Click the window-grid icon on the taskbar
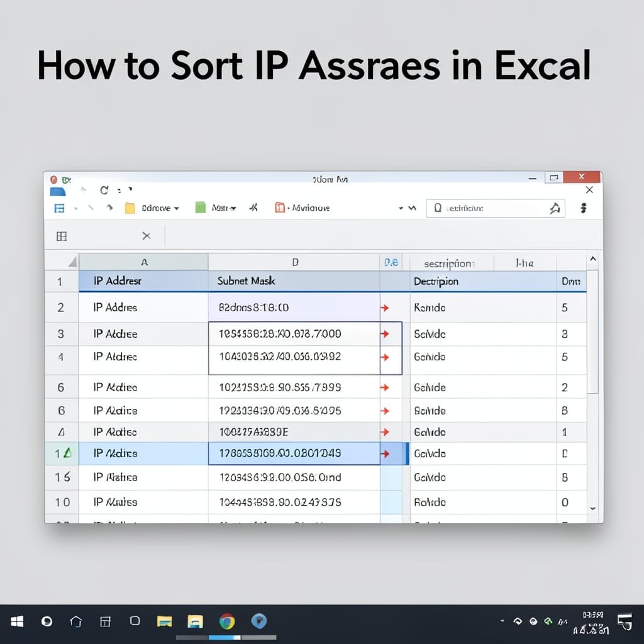This screenshot has height=644, width=644. click(x=106, y=621)
